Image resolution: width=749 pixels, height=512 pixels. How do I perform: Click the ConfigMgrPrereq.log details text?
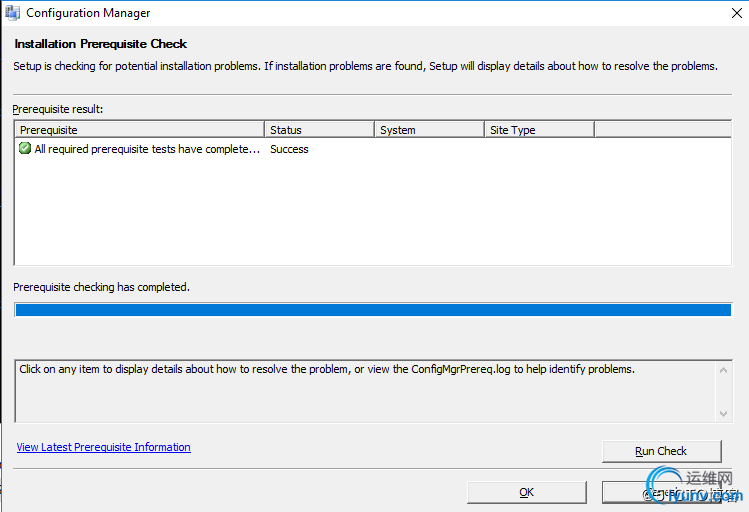click(x=327, y=369)
